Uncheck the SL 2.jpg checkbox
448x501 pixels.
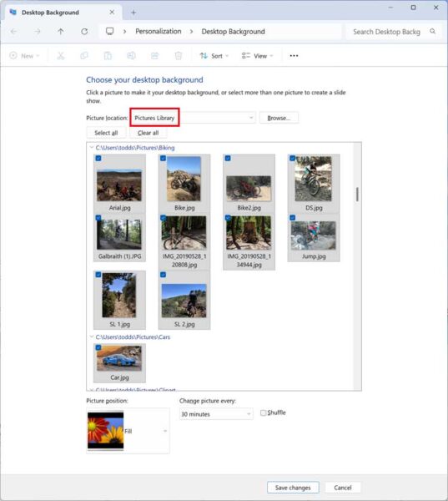point(164,275)
